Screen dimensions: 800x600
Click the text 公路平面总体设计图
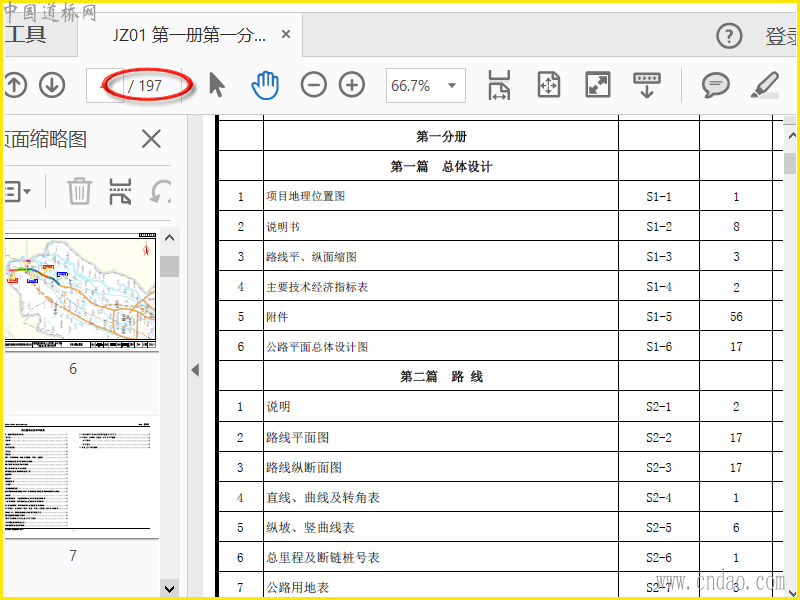pyautogui.click(x=317, y=347)
